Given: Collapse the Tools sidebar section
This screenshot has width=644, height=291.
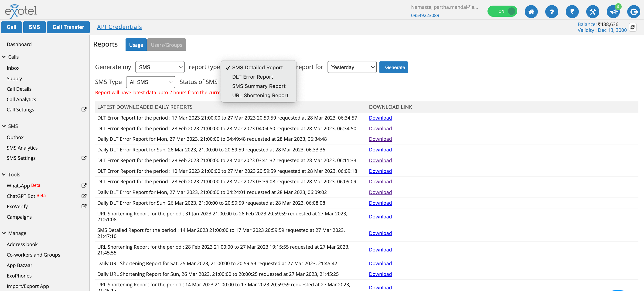Looking at the screenshot, I should (x=4, y=175).
